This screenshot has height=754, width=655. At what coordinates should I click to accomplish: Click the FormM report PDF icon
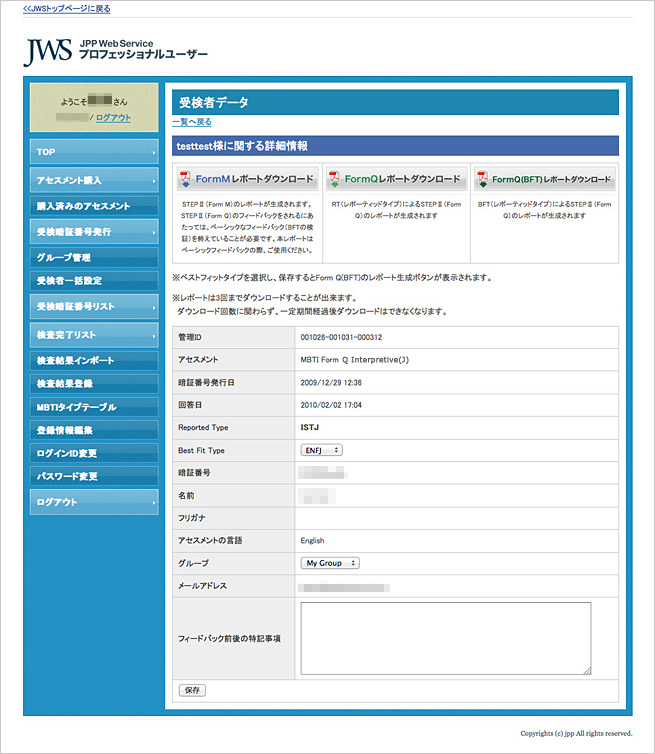click(x=186, y=180)
